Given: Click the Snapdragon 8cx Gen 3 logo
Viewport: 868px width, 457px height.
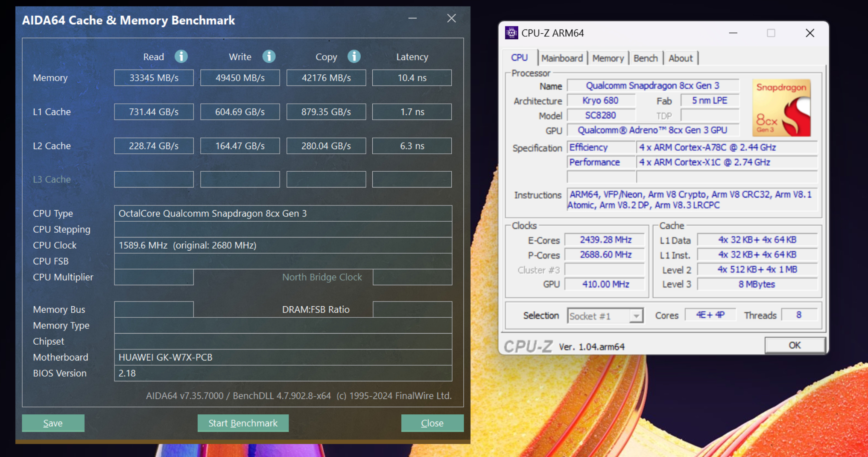Looking at the screenshot, I should pos(781,108).
